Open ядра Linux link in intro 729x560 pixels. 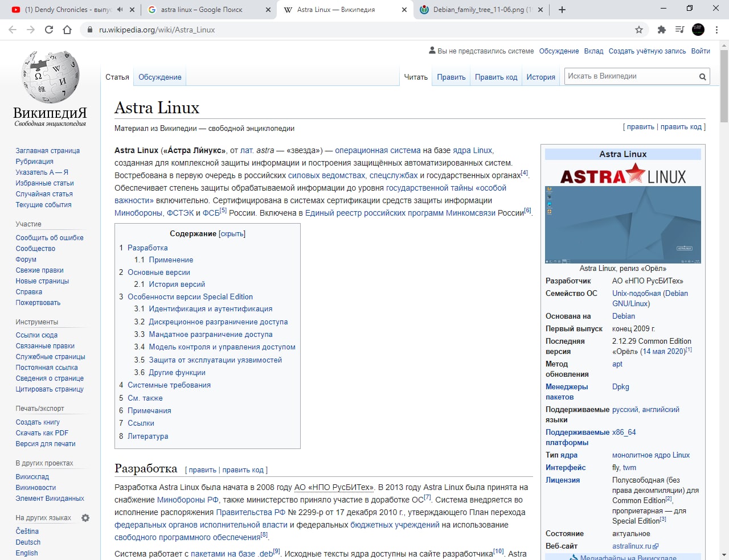(473, 150)
